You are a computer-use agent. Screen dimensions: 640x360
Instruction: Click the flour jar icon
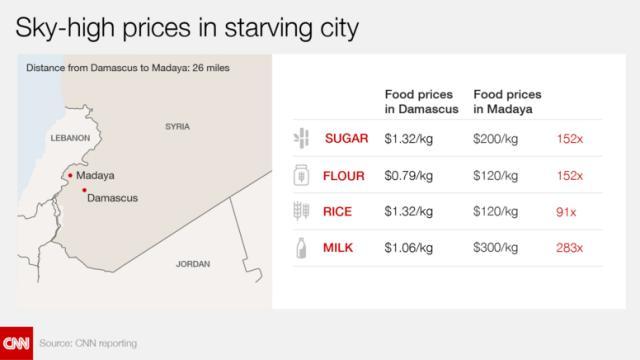pos(301,175)
